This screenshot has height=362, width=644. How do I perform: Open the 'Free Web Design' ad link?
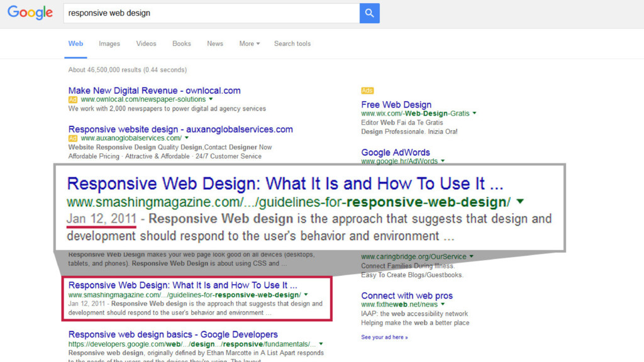click(396, 105)
